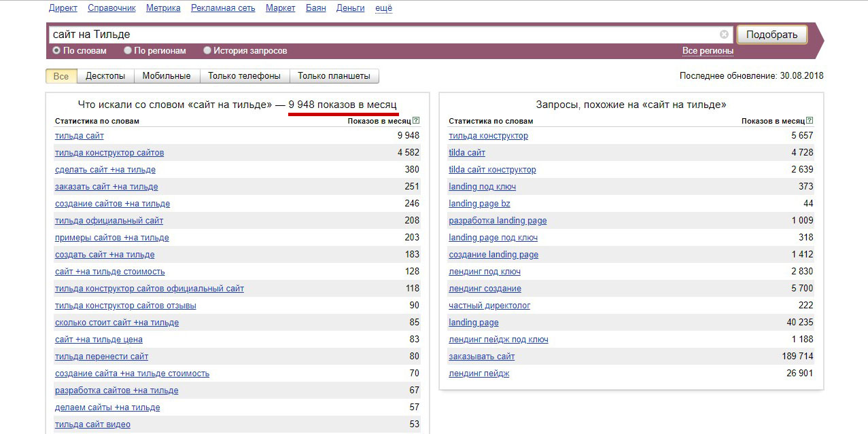Click the 'Подобрать' button
Image resolution: width=868 pixels, height=434 pixels.
coord(771,35)
